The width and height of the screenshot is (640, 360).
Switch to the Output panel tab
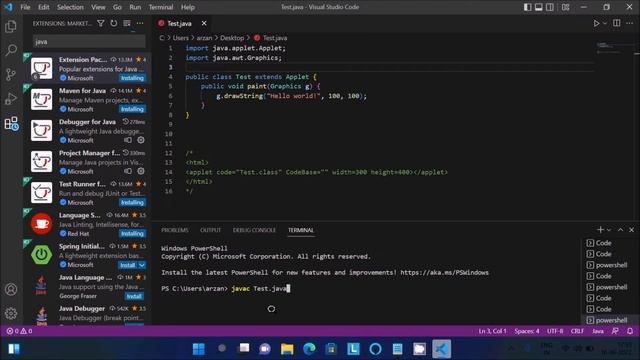(x=211, y=230)
